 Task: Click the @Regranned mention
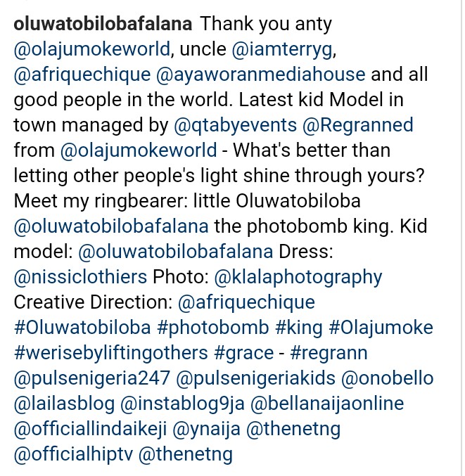pyautogui.click(x=357, y=125)
